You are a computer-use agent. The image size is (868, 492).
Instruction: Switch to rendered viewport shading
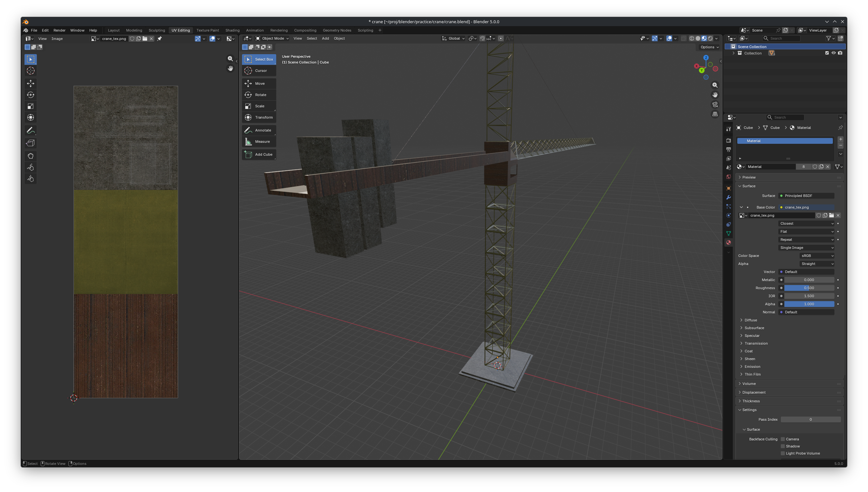[x=710, y=38]
